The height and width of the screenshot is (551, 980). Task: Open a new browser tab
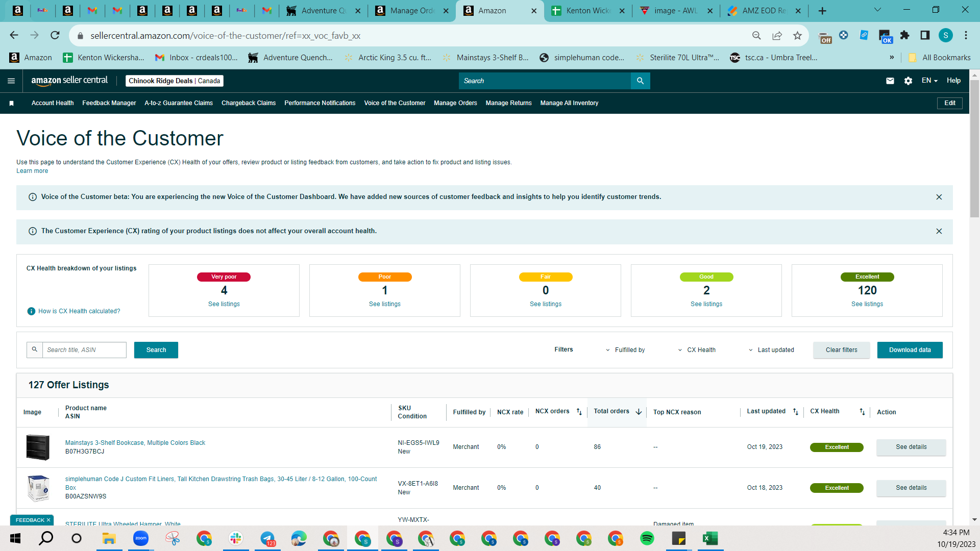[822, 11]
